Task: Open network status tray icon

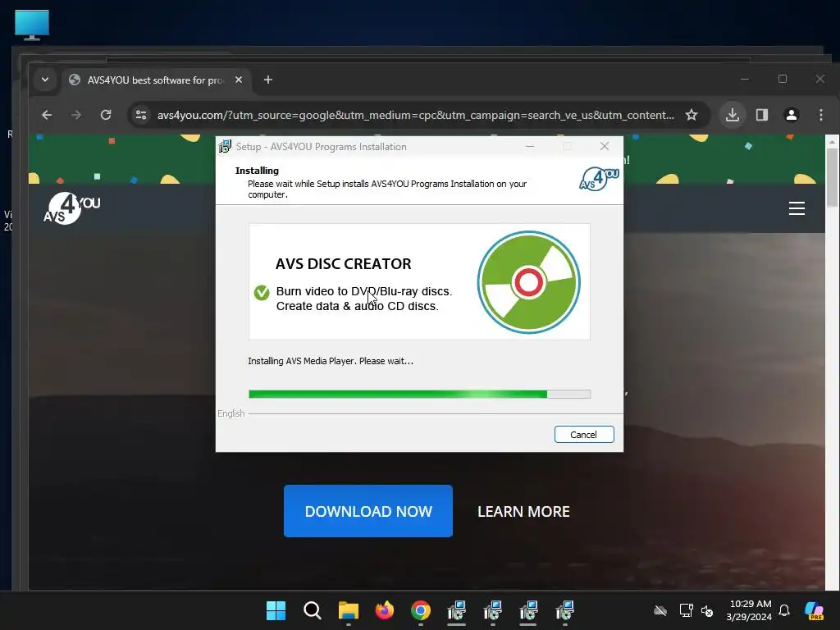Action: click(686, 610)
